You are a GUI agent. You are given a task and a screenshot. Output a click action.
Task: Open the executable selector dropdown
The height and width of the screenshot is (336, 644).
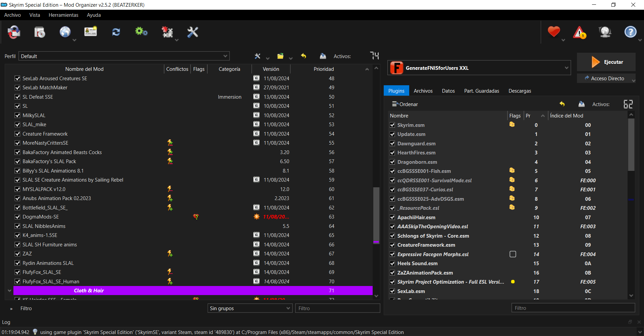[x=479, y=68]
